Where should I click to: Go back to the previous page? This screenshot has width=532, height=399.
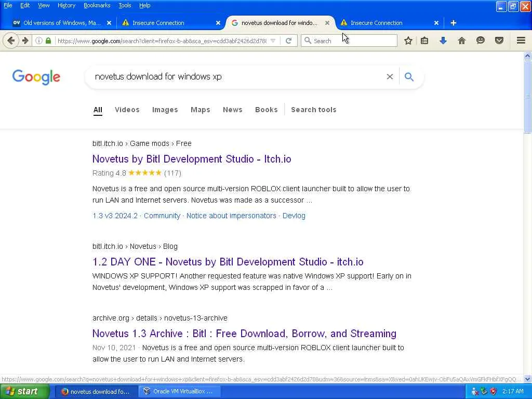pyautogui.click(x=11, y=41)
